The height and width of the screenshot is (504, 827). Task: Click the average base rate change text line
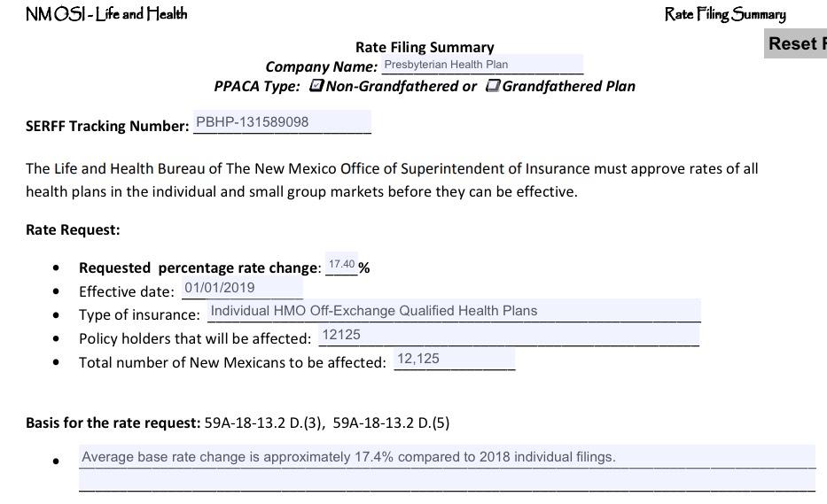click(447, 457)
